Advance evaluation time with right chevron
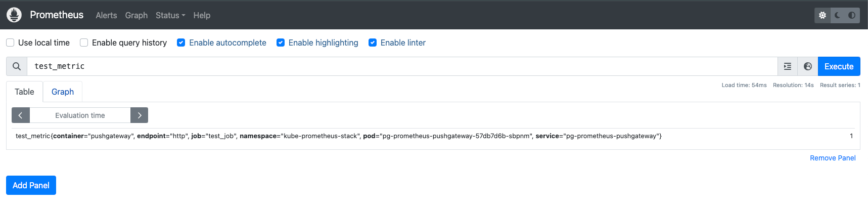Viewport: 868px width, 207px height. point(139,115)
